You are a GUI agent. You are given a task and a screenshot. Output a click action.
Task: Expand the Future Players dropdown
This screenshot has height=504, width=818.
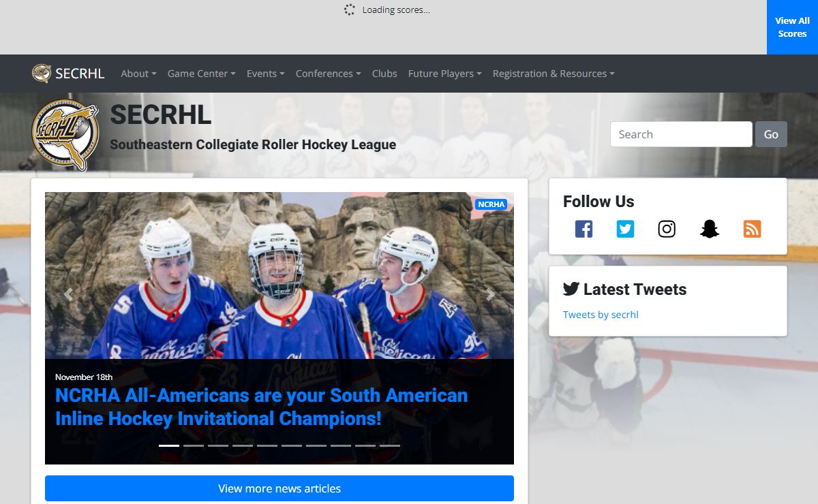[445, 74]
